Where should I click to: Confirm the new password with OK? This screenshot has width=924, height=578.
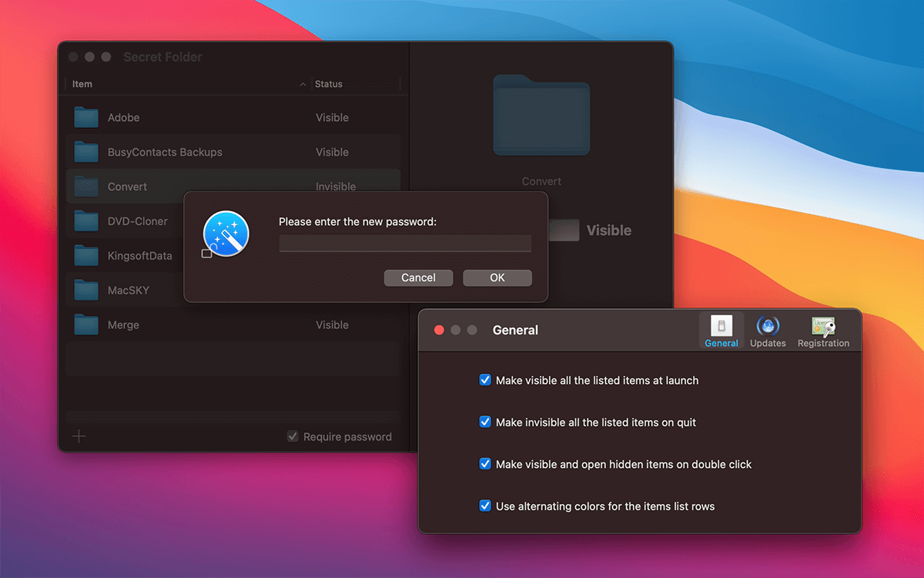497,277
